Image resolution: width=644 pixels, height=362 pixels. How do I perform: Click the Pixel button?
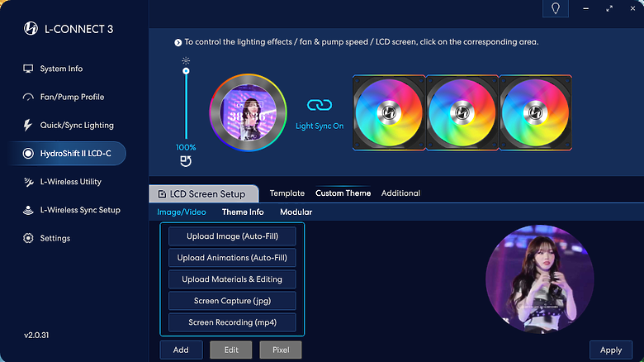tap(281, 350)
